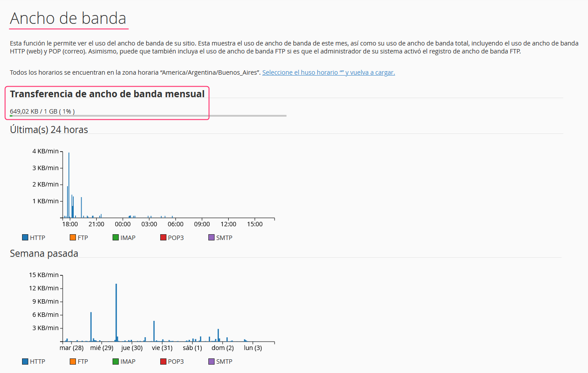Click 'Transferencia de ancho de banda mensual' heading
The width and height of the screenshot is (588, 373).
[x=107, y=94]
